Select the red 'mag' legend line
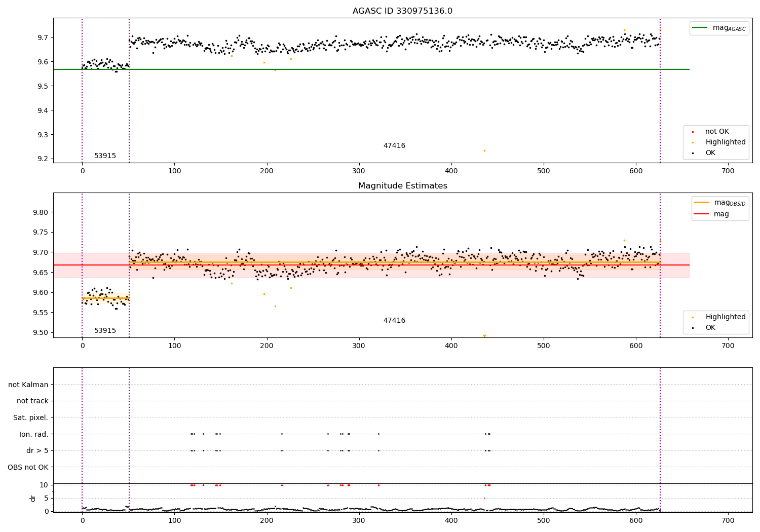760x532 pixels. coord(702,214)
